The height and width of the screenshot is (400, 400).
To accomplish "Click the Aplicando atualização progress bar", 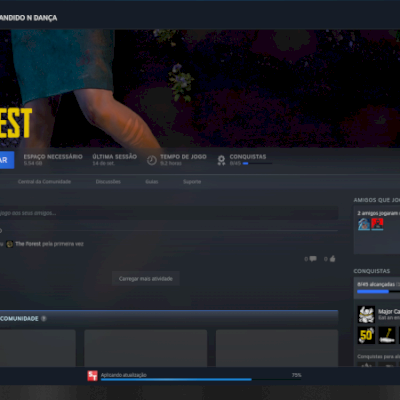I will [201, 379].
